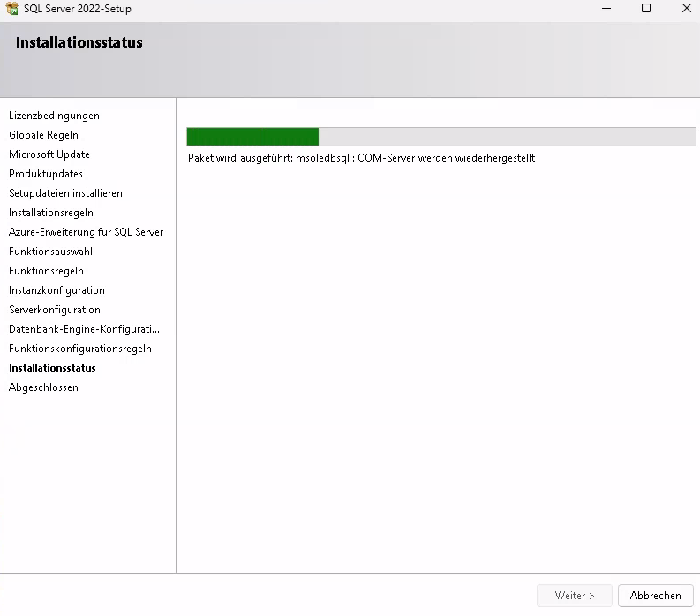Image resolution: width=700 pixels, height=616 pixels.
Task: Click the SQL Server setup icon in title bar
Action: pos(11,9)
